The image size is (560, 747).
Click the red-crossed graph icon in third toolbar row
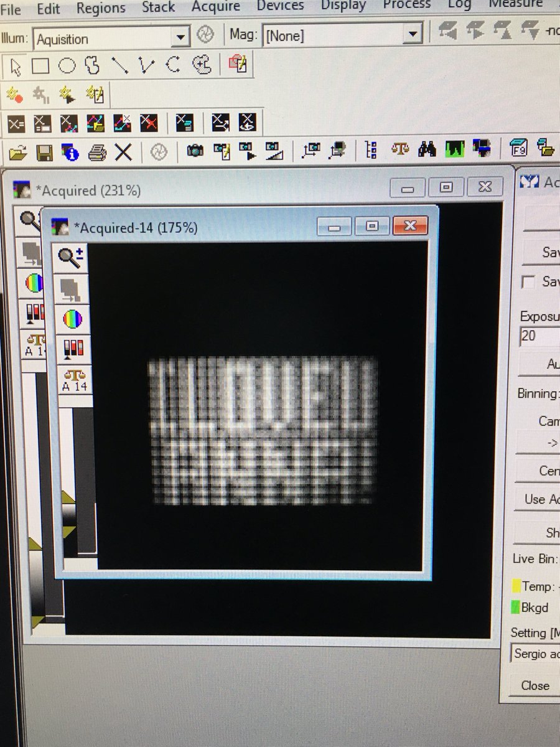(148, 122)
